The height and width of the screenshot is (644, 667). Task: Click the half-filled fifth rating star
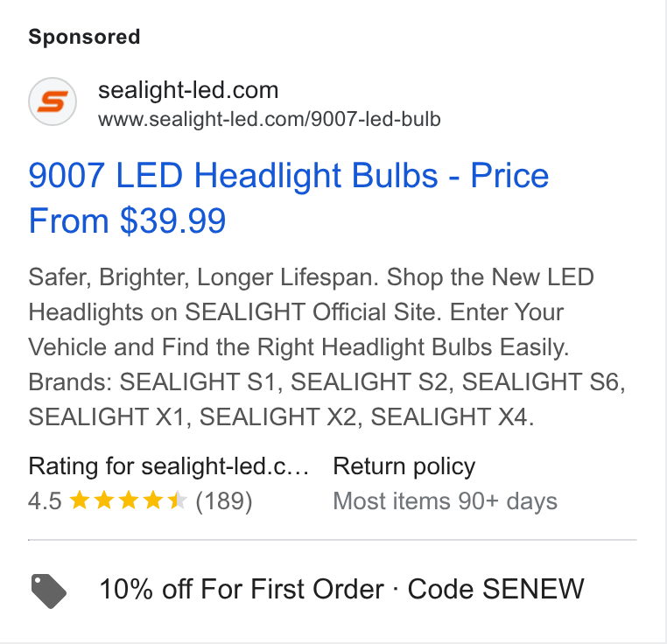pos(177,500)
